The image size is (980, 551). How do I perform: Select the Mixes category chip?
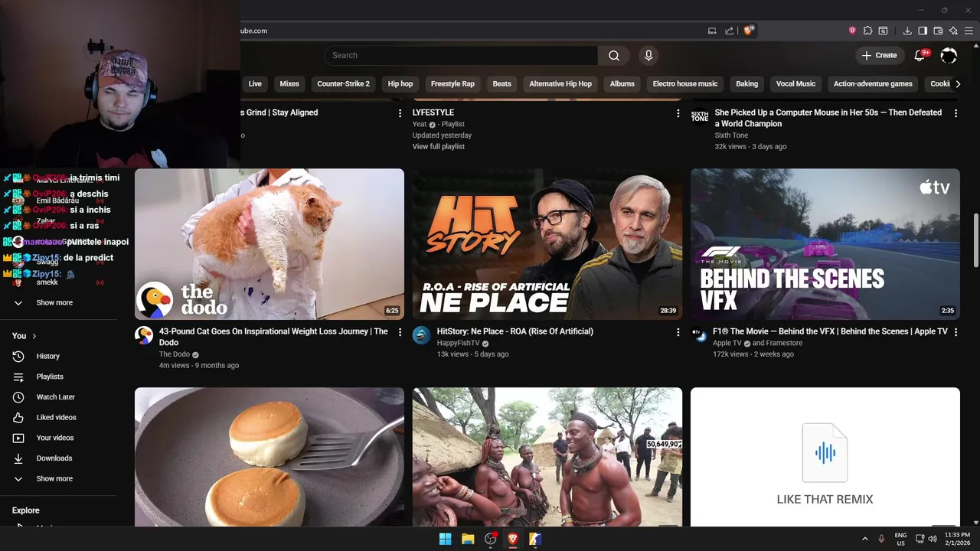(x=289, y=84)
